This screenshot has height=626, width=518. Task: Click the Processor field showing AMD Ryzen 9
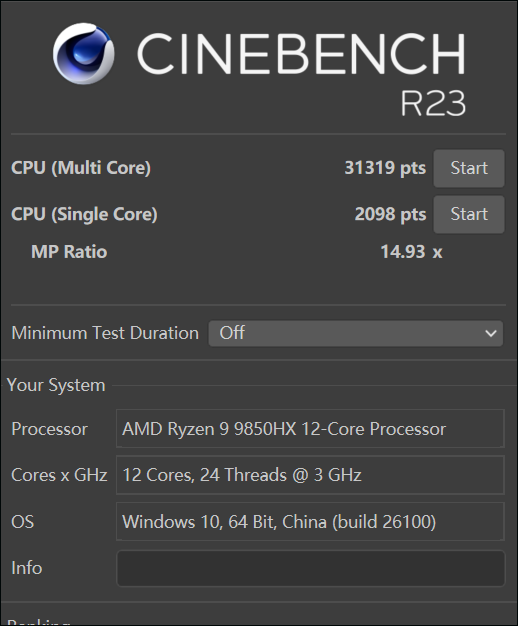tap(310, 429)
